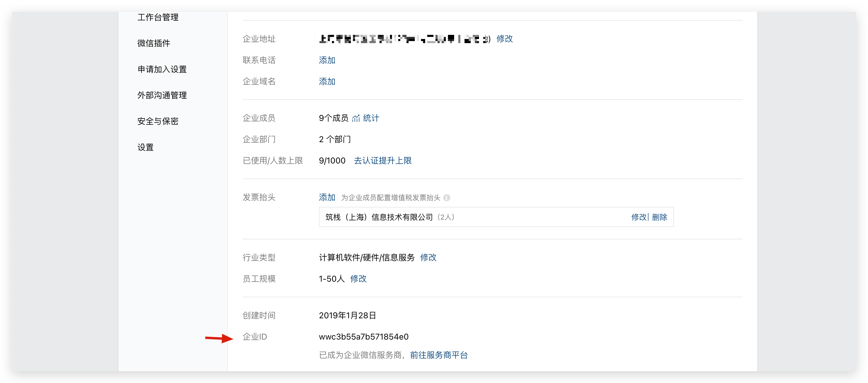This screenshot has height=383, width=868.
Task: Open 前往服务商平台 link
Action: [438, 355]
